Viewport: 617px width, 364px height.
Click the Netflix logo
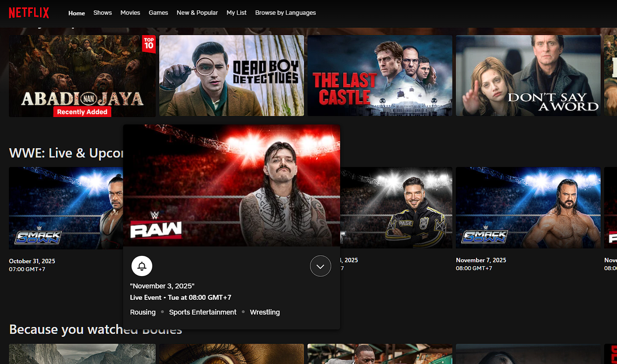(28, 13)
